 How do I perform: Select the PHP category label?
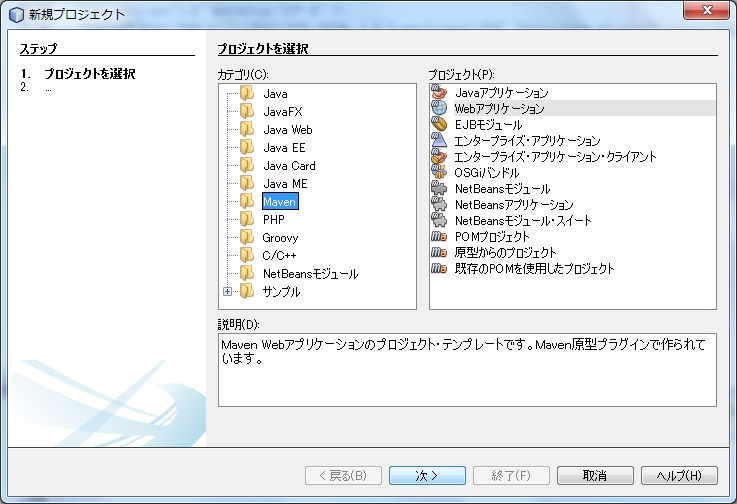(x=274, y=220)
